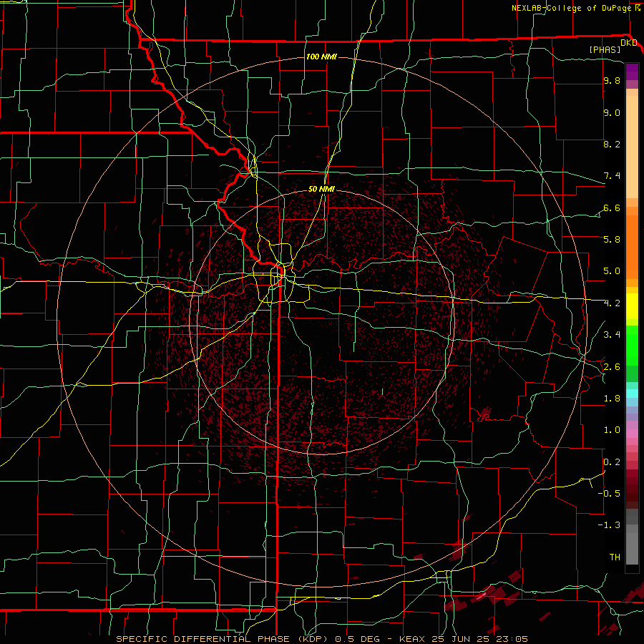Click the '3.4' scale value
The height and width of the screenshot is (644, 644).
[612, 335]
